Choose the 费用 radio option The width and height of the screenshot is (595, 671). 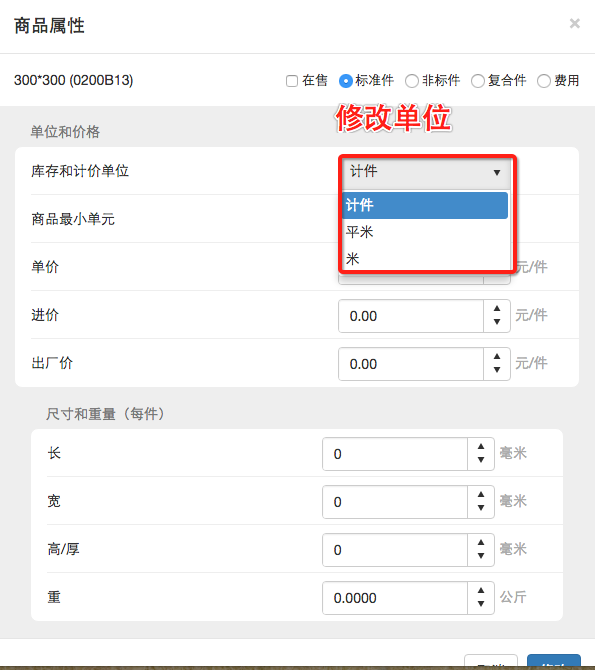[x=544, y=81]
